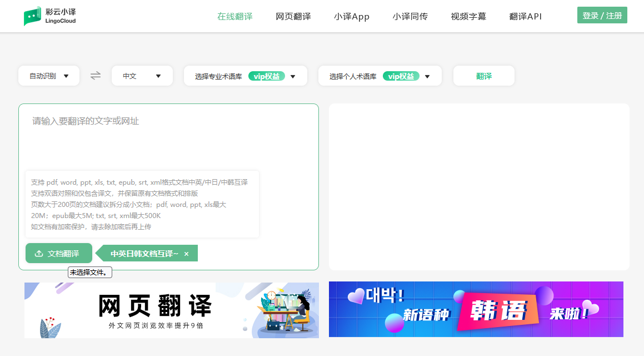Click the 彩云小译 brand name text

click(61, 12)
